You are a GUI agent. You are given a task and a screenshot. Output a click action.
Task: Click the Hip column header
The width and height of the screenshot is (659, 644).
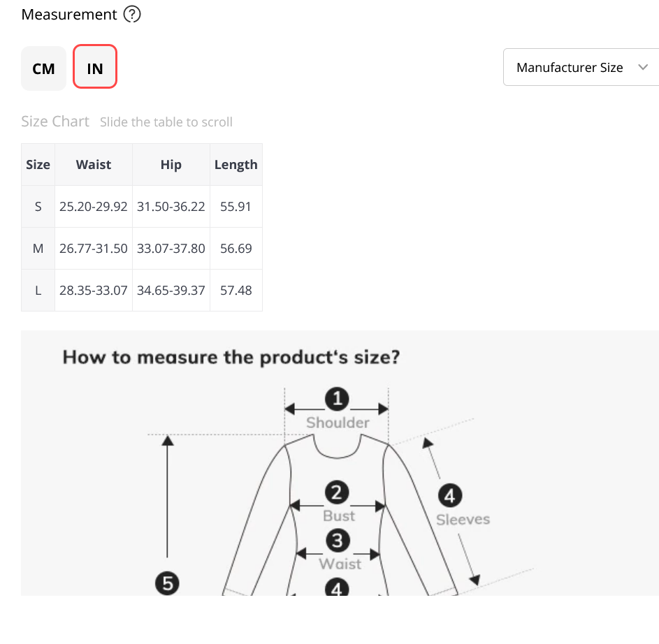(x=171, y=164)
